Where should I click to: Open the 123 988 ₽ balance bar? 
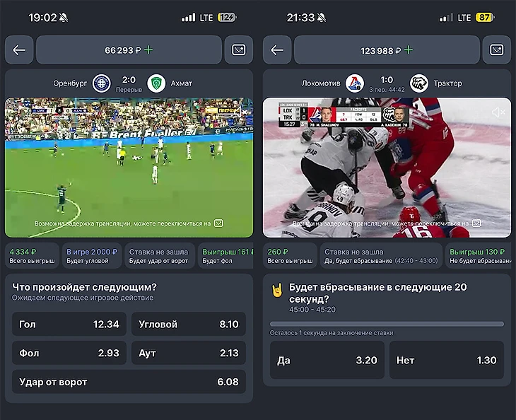coord(387,50)
